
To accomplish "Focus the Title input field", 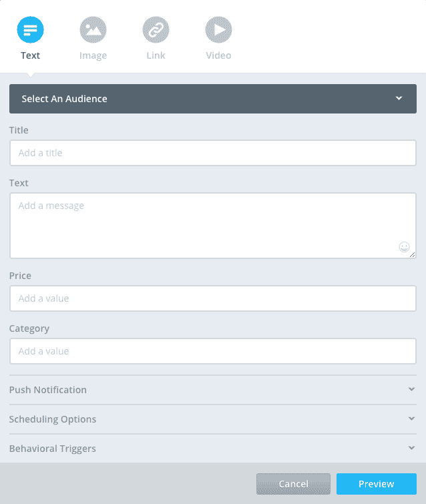I will pyautogui.click(x=213, y=153).
